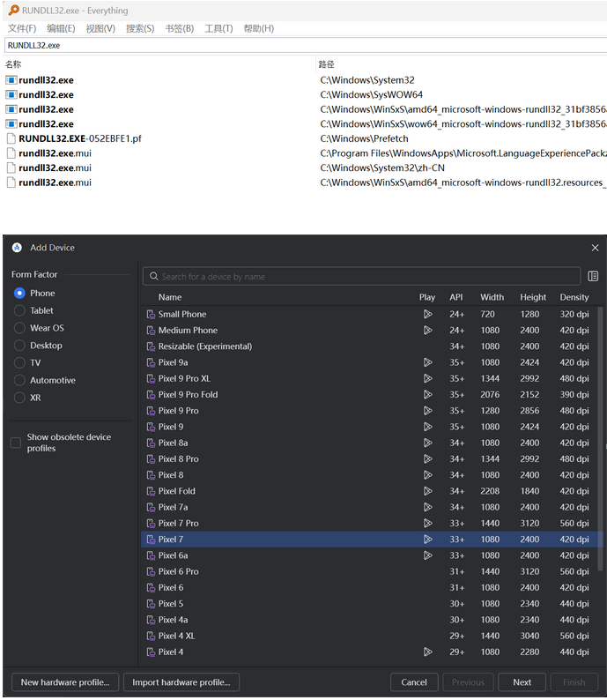Focus the Search for a device field
Screen dimensions: 607x700
[x=361, y=277]
